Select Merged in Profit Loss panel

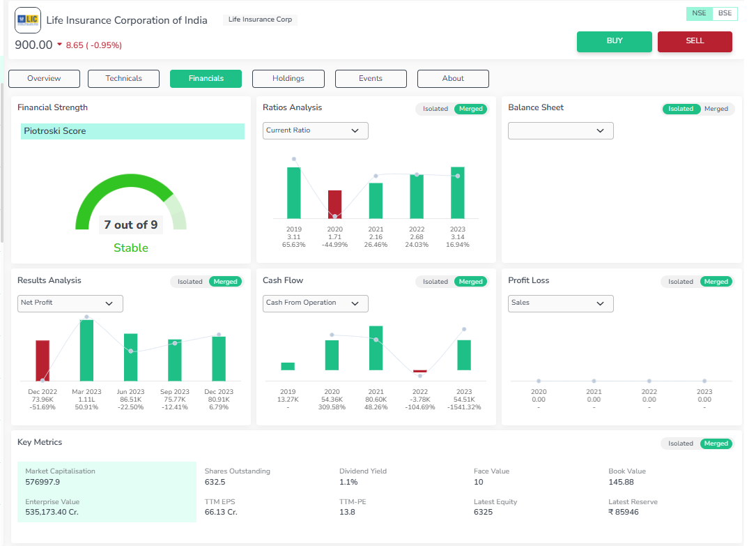pyautogui.click(x=716, y=282)
